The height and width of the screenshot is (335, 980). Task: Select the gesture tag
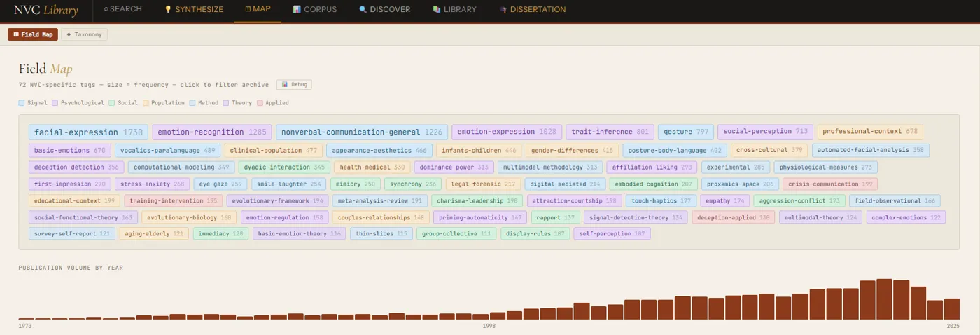click(686, 132)
